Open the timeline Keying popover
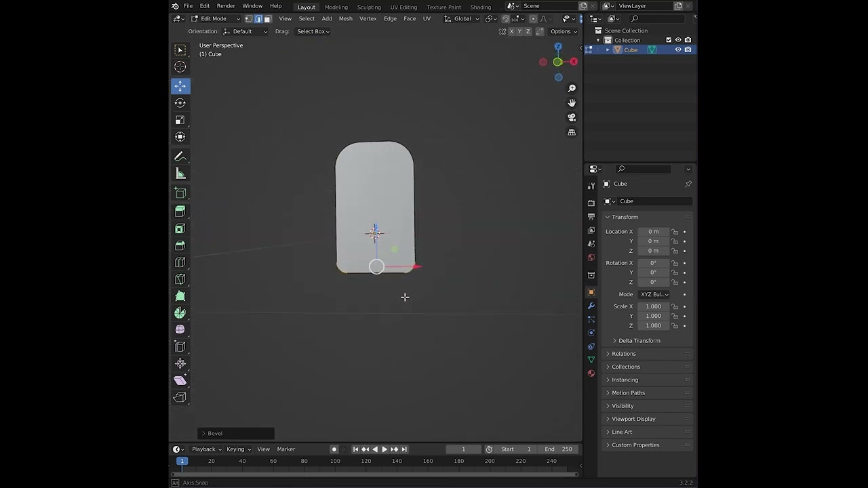This screenshot has width=868, height=488. pos(238,449)
